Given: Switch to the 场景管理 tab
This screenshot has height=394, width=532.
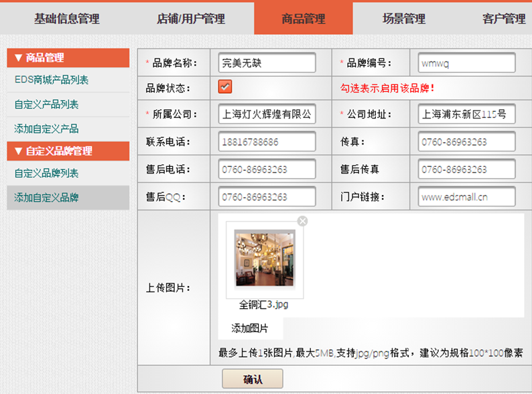Looking at the screenshot, I should pyautogui.click(x=404, y=19).
